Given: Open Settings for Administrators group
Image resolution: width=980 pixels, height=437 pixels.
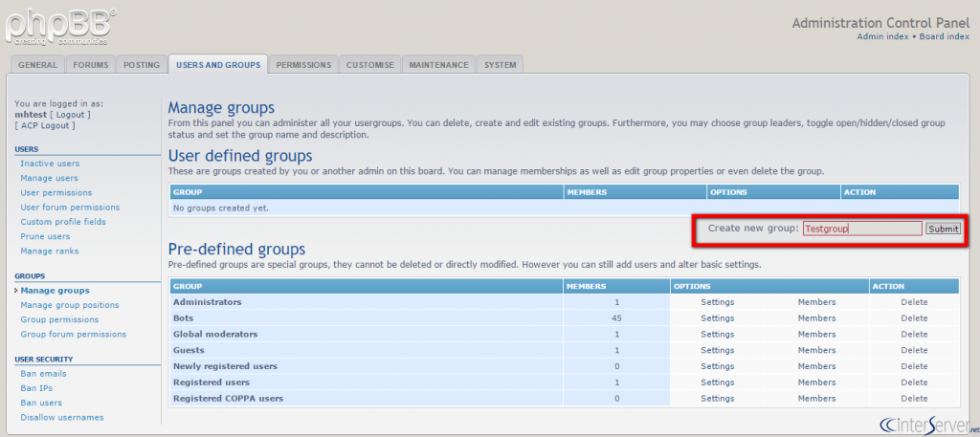Looking at the screenshot, I should [x=717, y=302].
